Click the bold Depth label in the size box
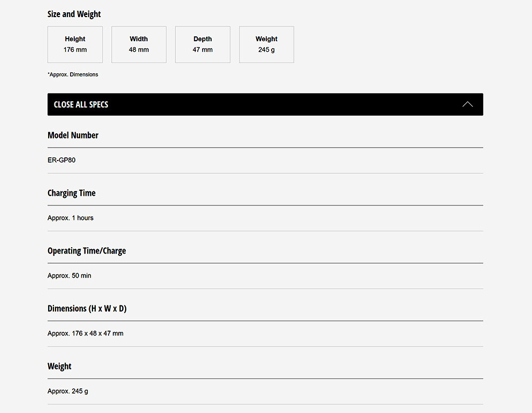Viewport: 532px width, 413px height. 203,39
